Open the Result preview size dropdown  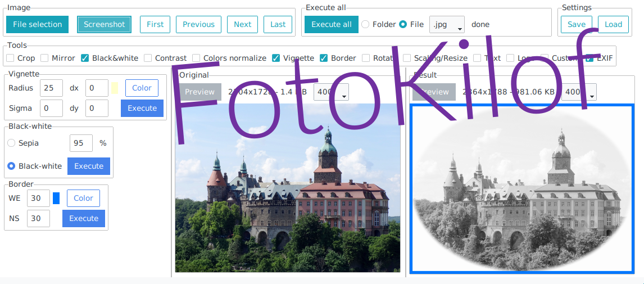[x=579, y=92]
